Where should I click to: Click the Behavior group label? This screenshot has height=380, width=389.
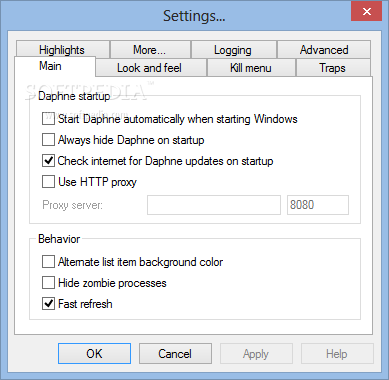[59, 239]
